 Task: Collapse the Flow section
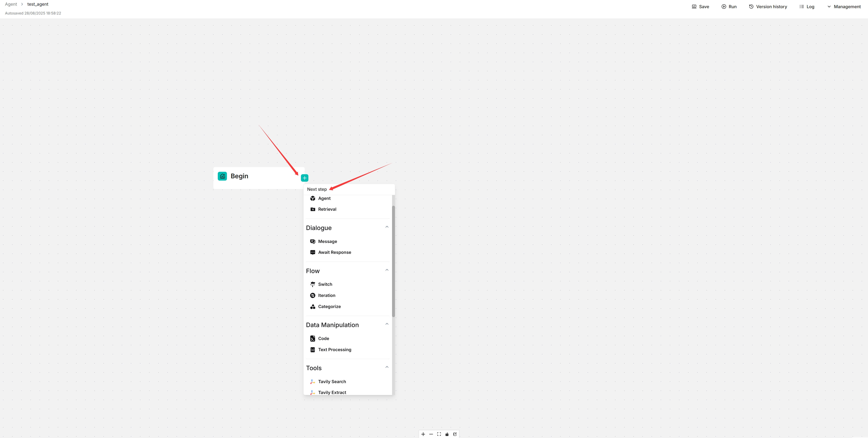387,270
